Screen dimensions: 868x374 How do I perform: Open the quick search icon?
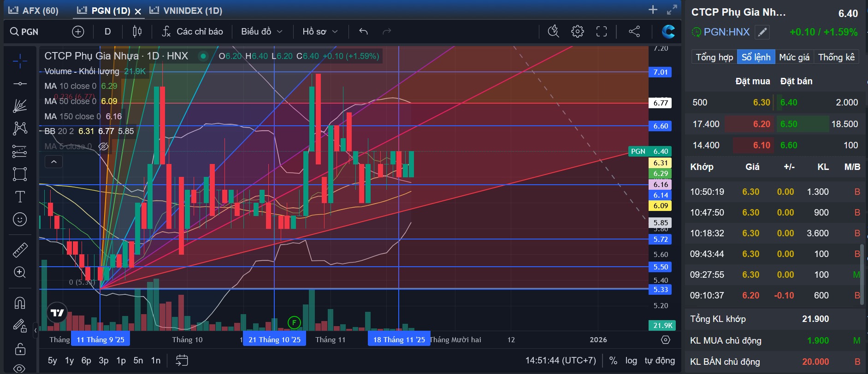pos(553,32)
